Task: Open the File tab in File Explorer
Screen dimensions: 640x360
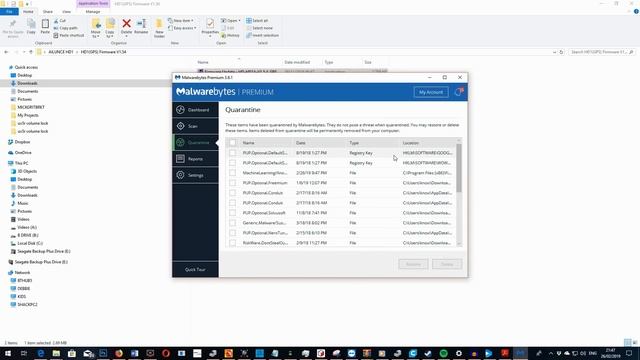Action: point(9,12)
